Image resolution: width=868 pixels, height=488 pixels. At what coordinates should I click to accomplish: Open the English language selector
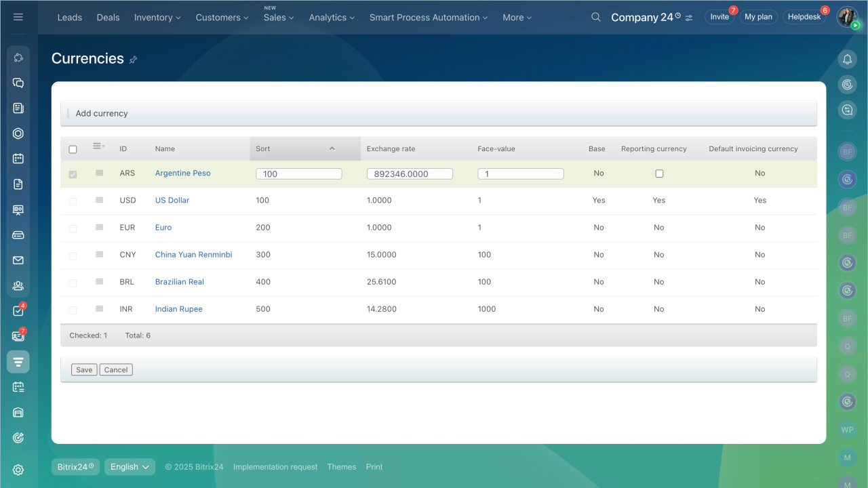coord(130,467)
